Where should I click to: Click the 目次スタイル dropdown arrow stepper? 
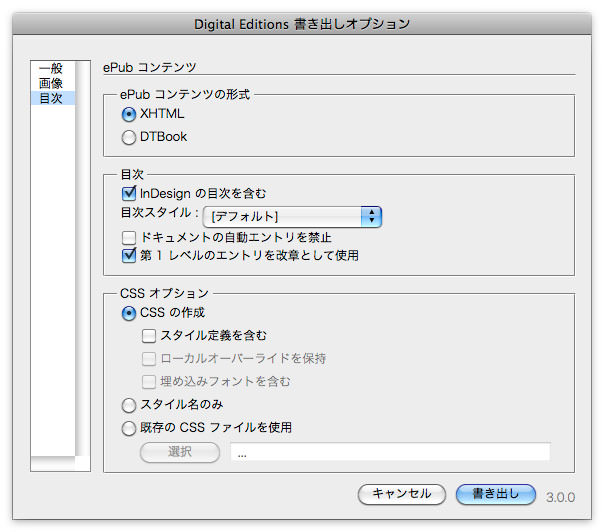371,216
